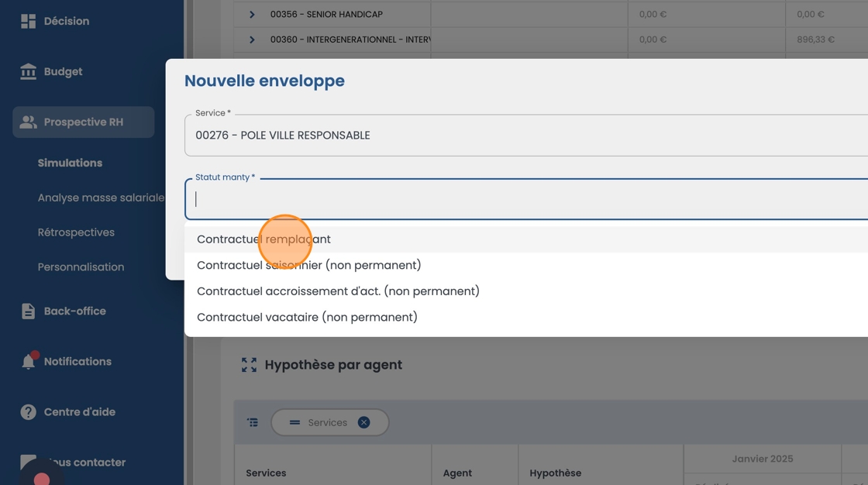868x485 pixels.
Task: Remove the Services filter chip
Action: [x=363, y=422]
